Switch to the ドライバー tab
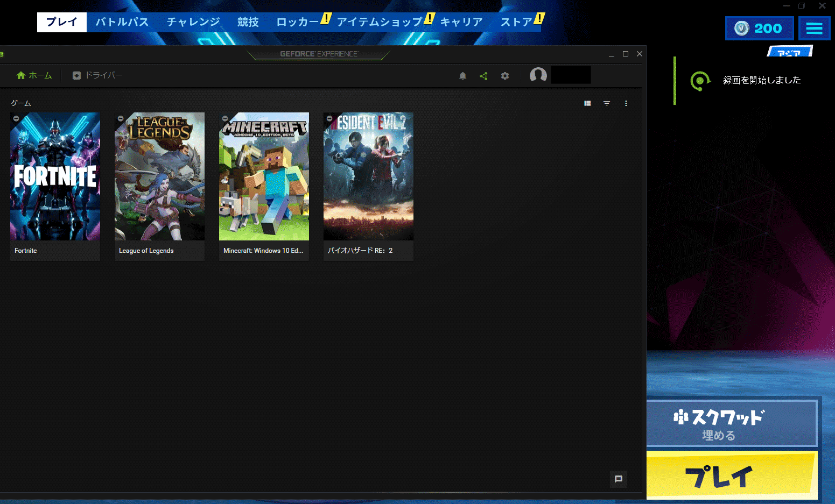Screen dimensions: 835x504 click(97, 75)
